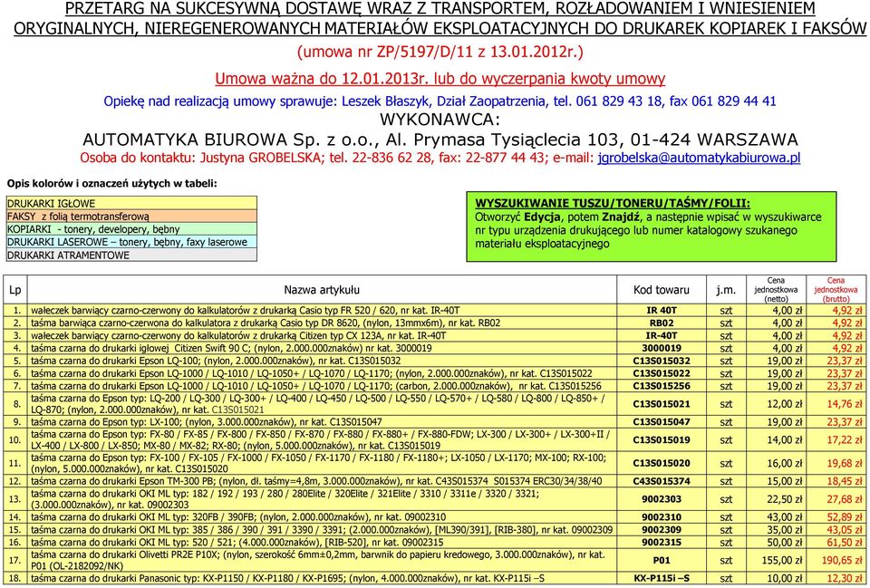Select gross price 19,68 zł
This screenshot has width=870, height=588.
836,463
